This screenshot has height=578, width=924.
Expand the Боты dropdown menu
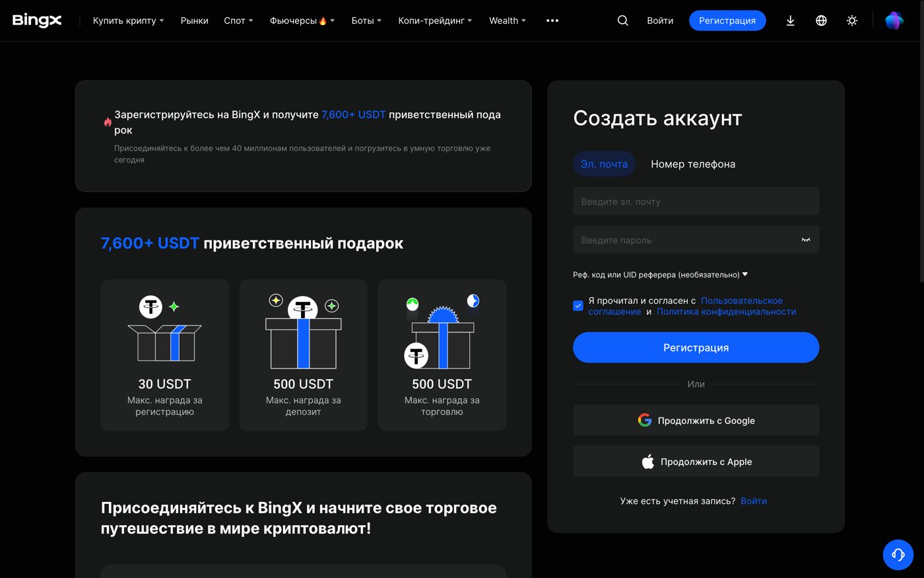click(x=366, y=20)
